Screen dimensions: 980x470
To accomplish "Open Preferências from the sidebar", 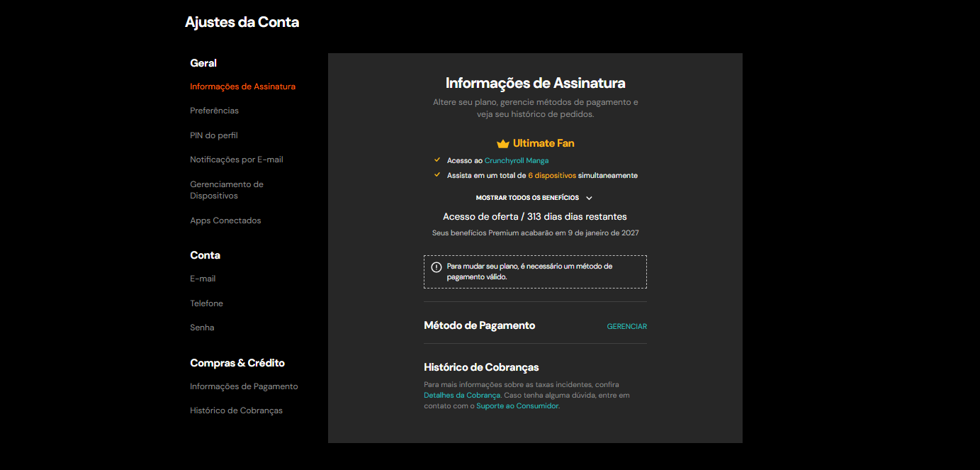I will click(x=214, y=111).
